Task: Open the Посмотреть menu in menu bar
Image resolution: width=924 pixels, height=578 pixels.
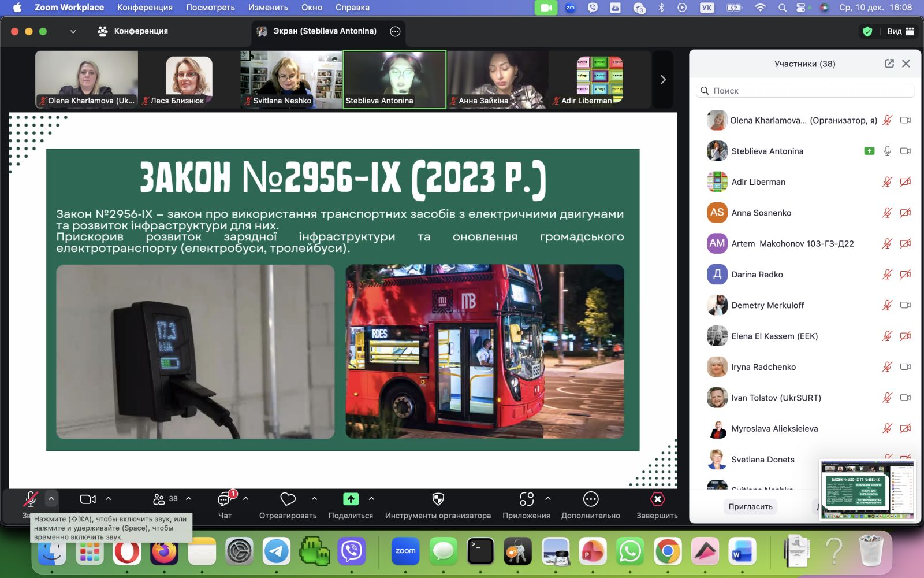Action: click(x=210, y=8)
